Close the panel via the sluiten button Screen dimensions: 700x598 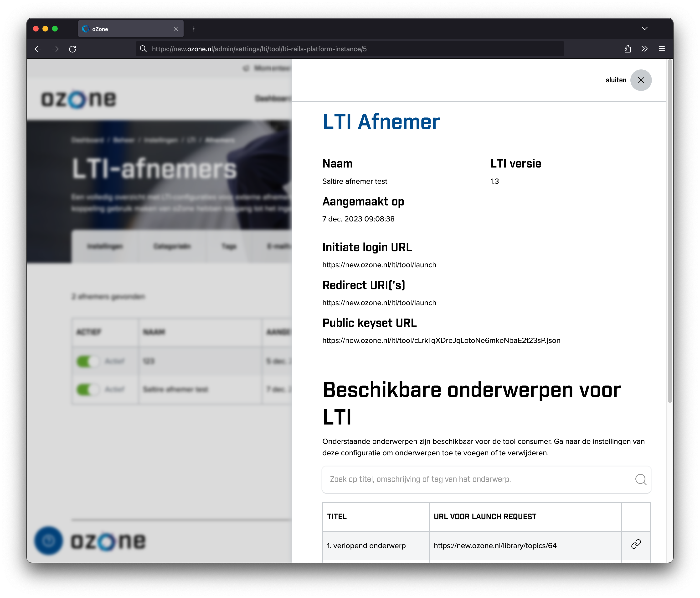click(641, 80)
